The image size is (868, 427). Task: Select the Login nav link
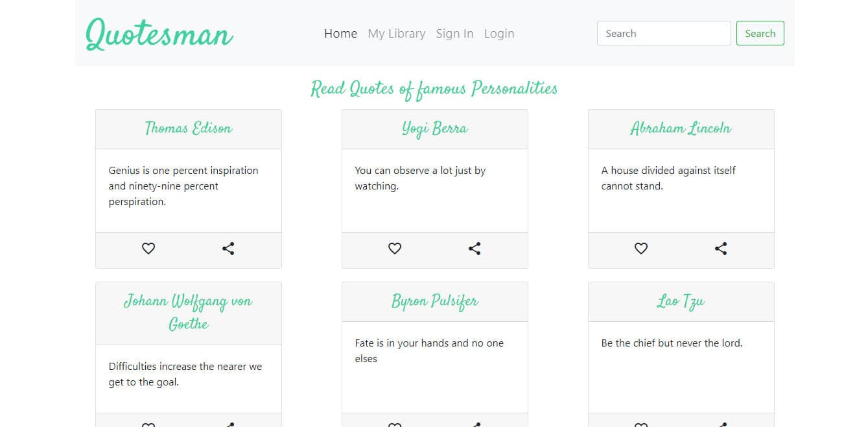click(499, 34)
